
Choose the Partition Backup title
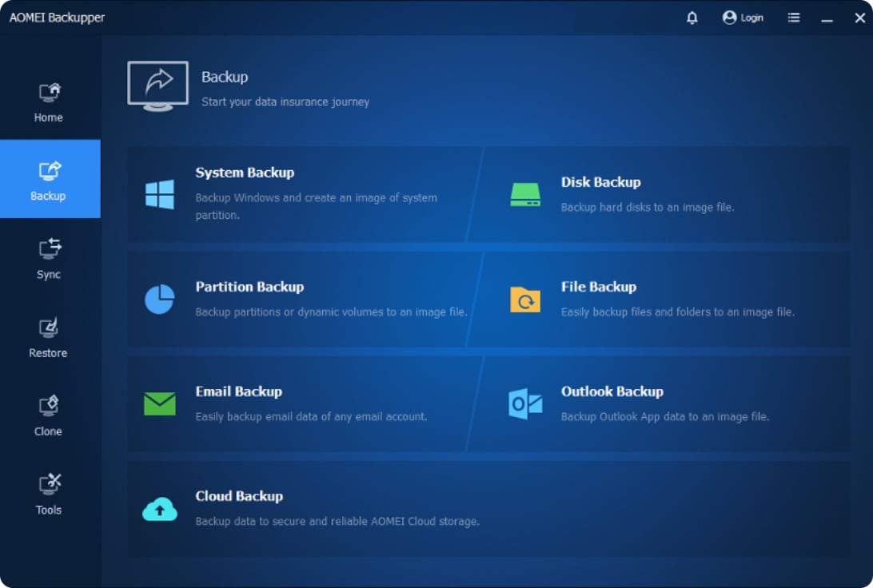(x=249, y=287)
